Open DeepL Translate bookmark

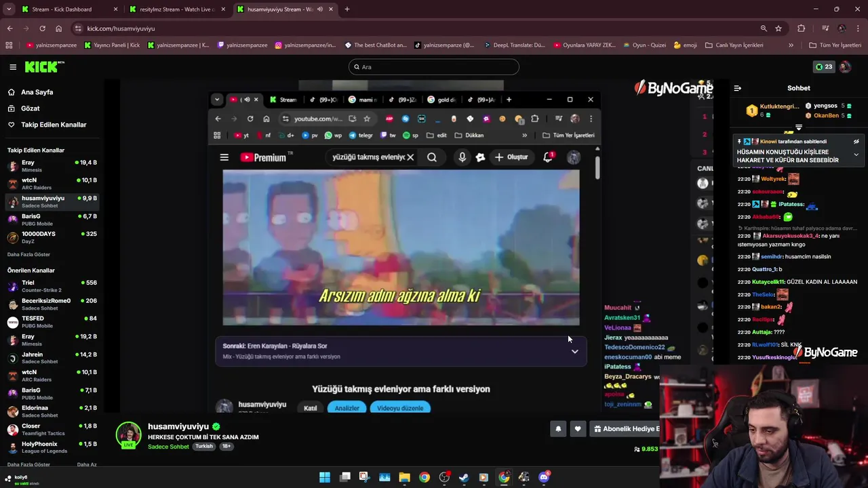coord(514,45)
